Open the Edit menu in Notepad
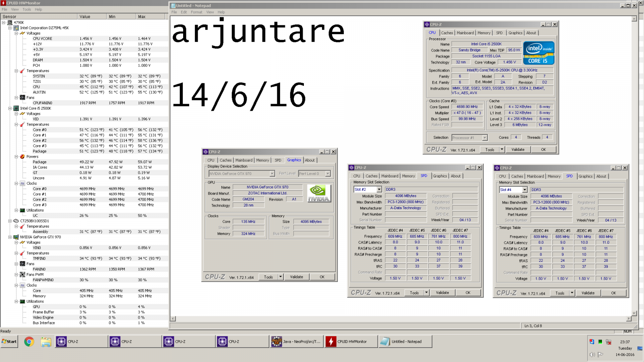This screenshot has width=644, height=362. coord(184,12)
